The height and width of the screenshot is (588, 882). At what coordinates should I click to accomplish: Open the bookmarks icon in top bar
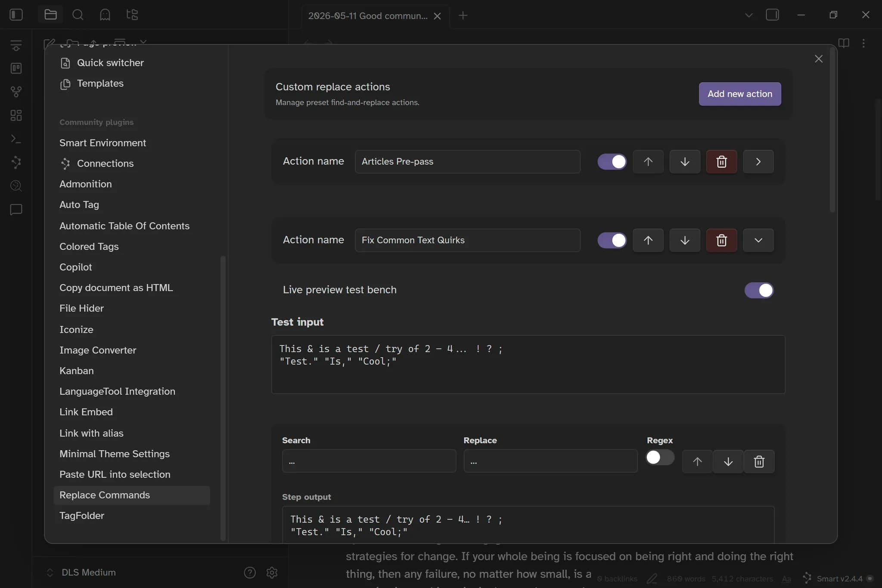[105, 15]
